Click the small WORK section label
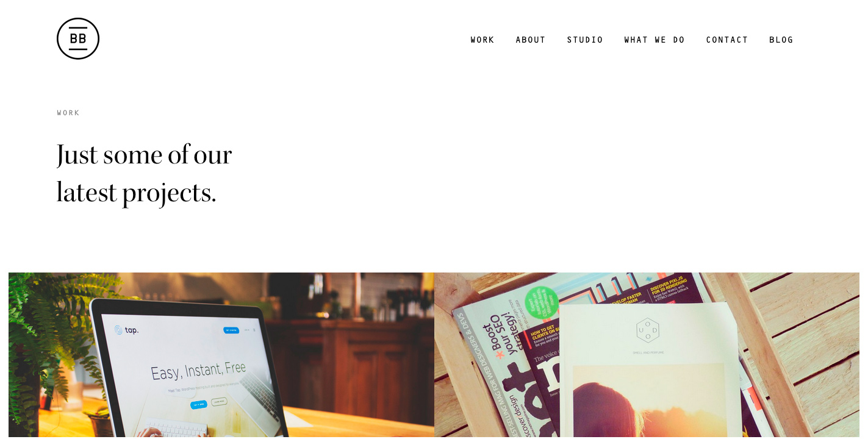This screenshot has width=868, height=442. tap(68, 113)
